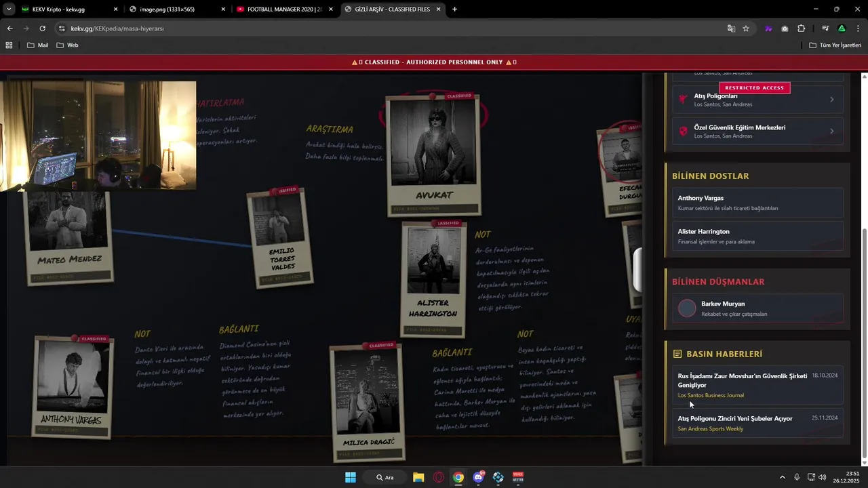
Task: Click the forward navigation arrow
Action: pos(26,28)
